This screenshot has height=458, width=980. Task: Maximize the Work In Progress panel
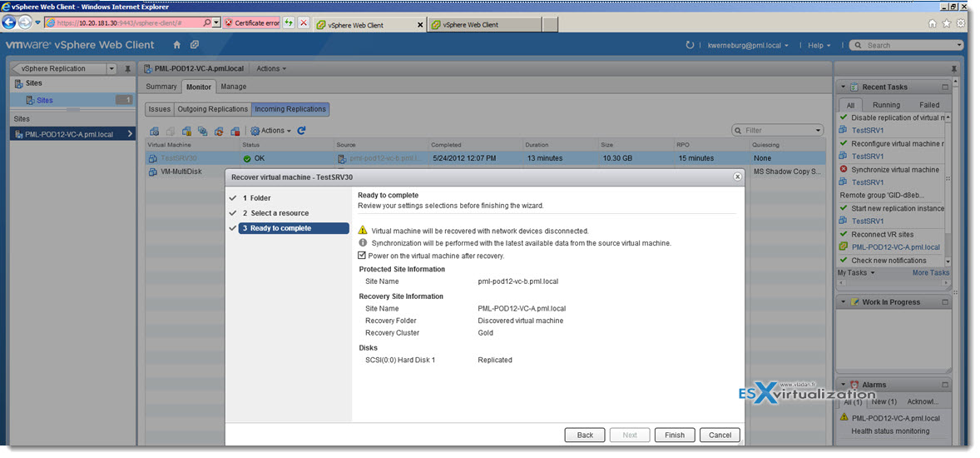(945, 302)
